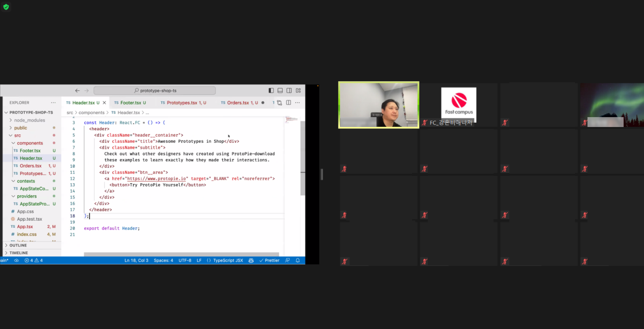Open errors and warnings indicator
Screen dimensions: 644x329
tap(34, 260)
